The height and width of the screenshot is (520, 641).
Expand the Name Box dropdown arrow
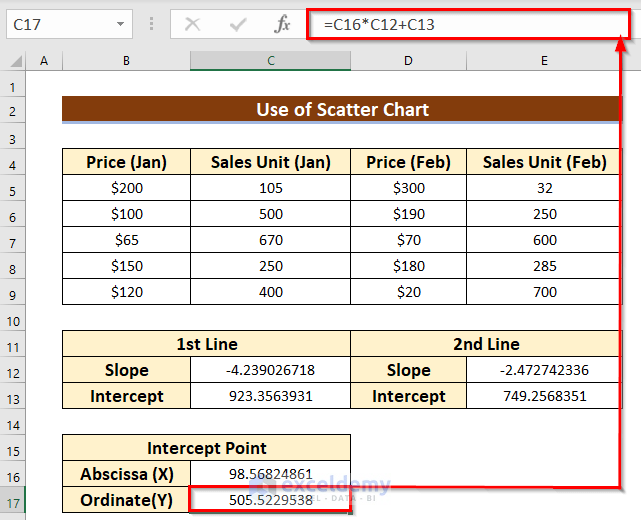(121, 24)
